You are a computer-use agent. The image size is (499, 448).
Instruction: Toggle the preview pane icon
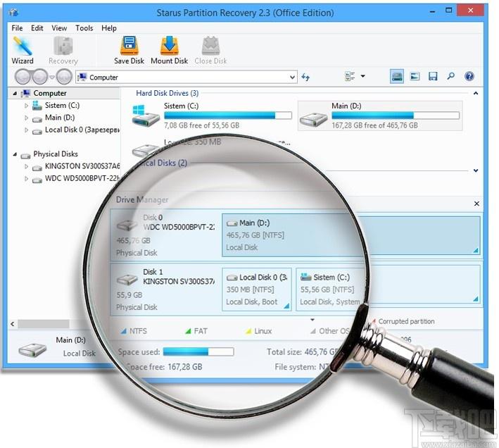[x=415, y=76]
